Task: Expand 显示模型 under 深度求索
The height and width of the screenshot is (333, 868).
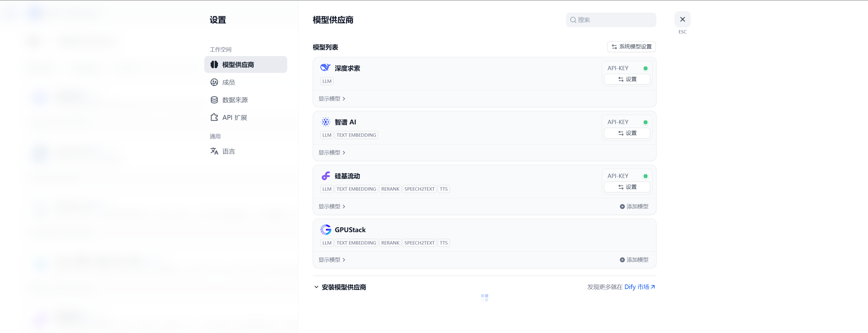Action: click(332, 99)
